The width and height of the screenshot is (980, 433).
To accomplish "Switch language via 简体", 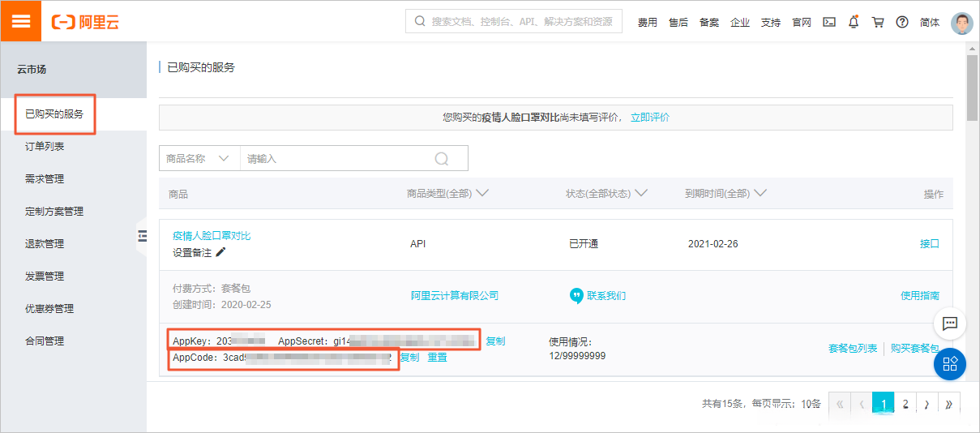I will (x=930, y=23).
